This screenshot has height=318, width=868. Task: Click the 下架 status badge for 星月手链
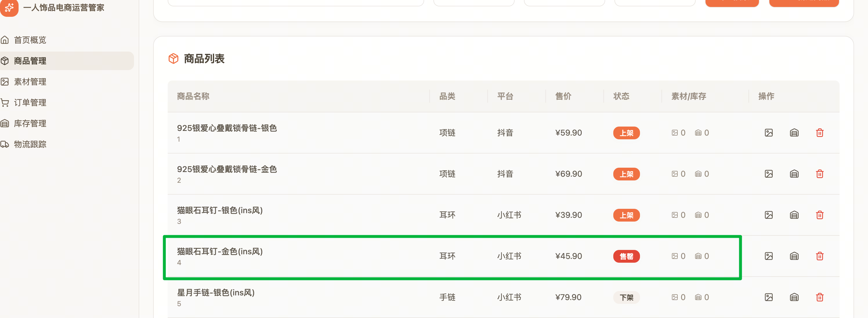(626, 297)
